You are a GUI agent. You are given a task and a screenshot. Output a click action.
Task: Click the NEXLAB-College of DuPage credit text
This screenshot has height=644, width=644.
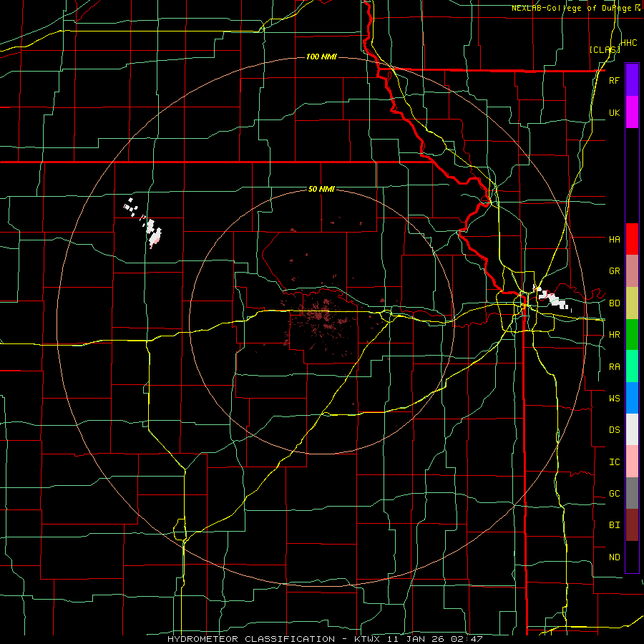click(571, 8)
